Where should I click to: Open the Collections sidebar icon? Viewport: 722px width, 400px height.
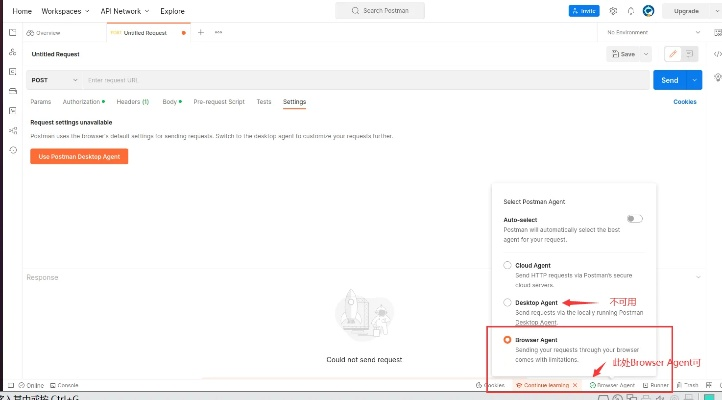[12, 33]
